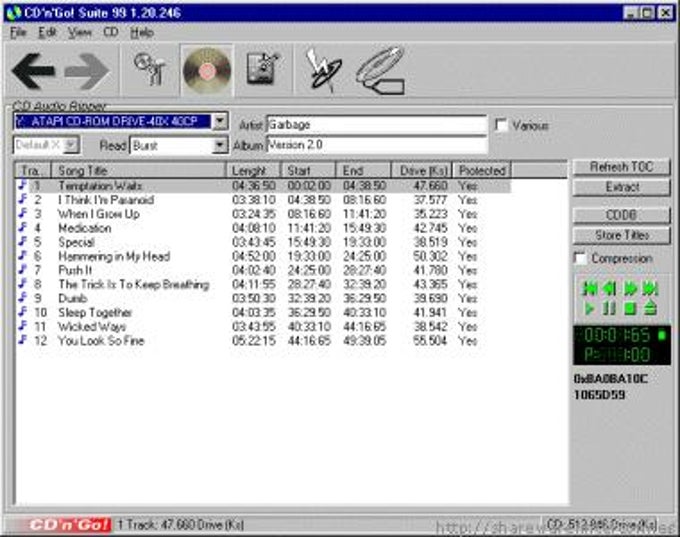Viewport: 680px width, 537px height.
Task: Open the View menu
Action: click(79, 33)
